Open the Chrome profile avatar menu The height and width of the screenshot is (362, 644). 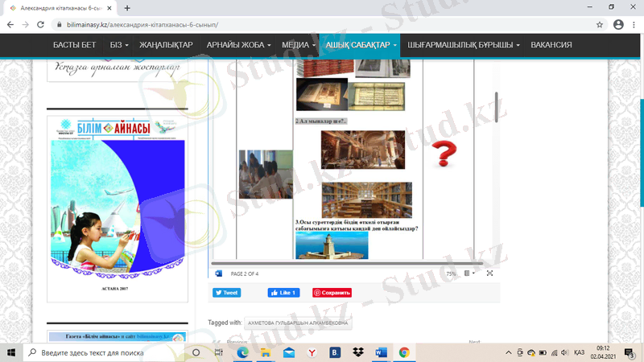click(x=617, y=25)
